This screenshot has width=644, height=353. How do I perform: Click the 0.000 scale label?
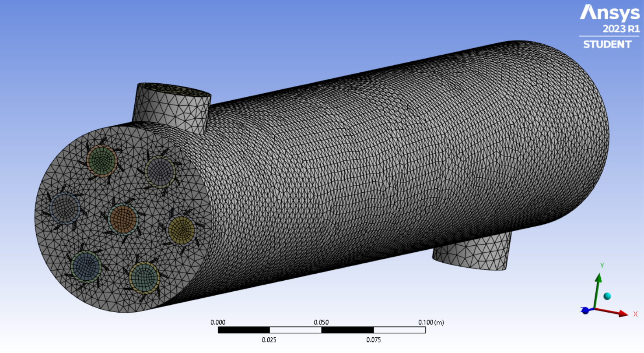tap(218, 322)
